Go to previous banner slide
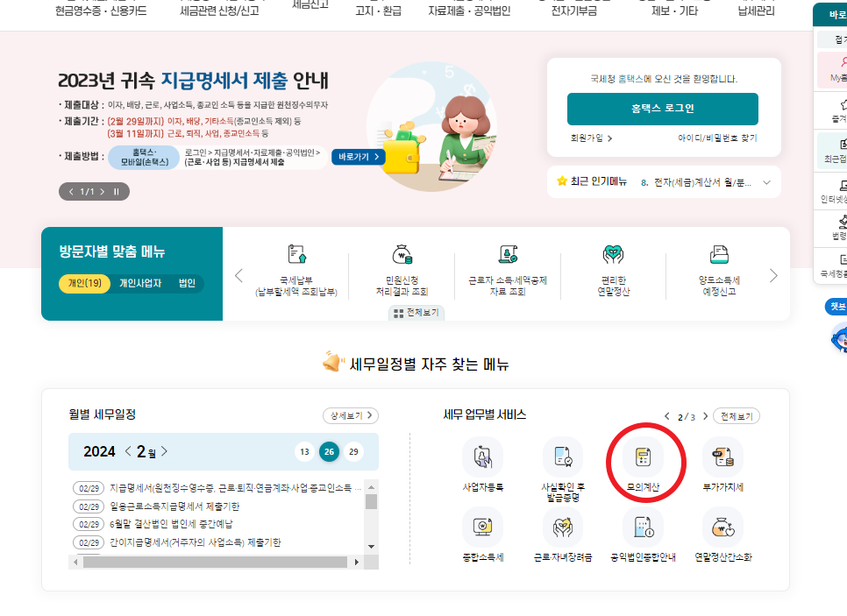This screenshot has height=616, width=847. 71,192
